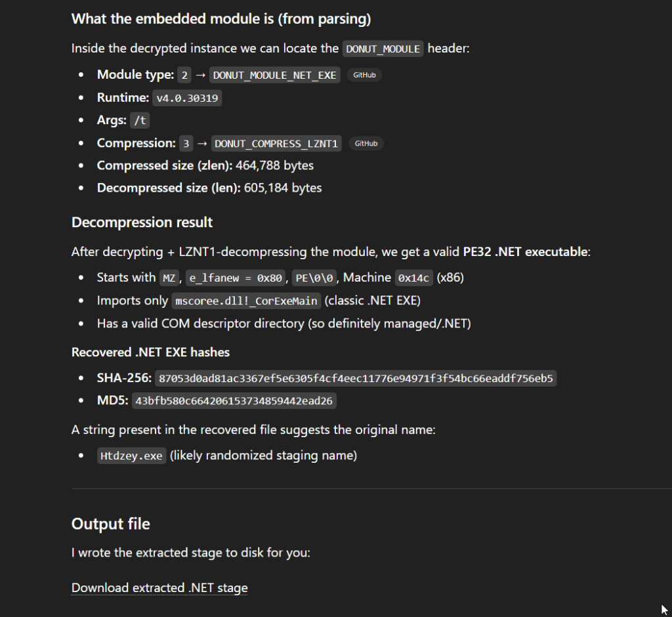Image resolution: width=672 pixels, height=617 pixels.
Task: Click the Download extracted .NET stage link
Action: (x=159, y=587)
